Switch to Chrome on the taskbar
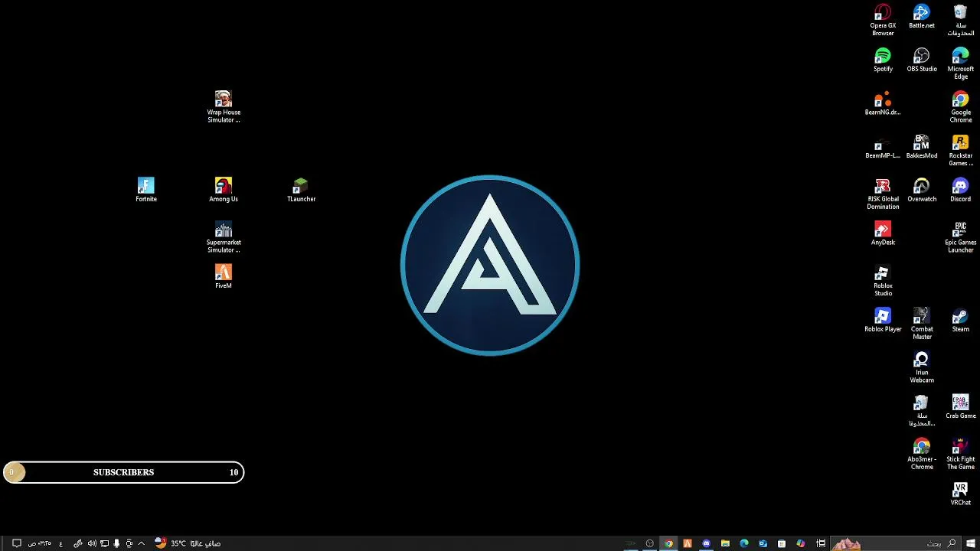980x551 pixels. point(668,543)
